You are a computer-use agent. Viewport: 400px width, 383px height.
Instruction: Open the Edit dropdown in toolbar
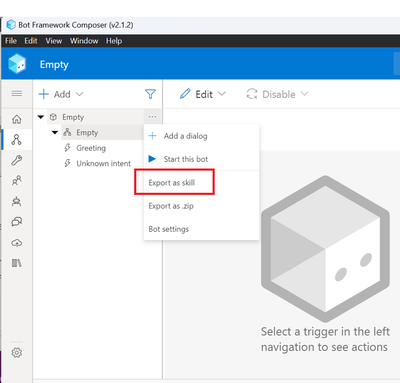(203, 94)
